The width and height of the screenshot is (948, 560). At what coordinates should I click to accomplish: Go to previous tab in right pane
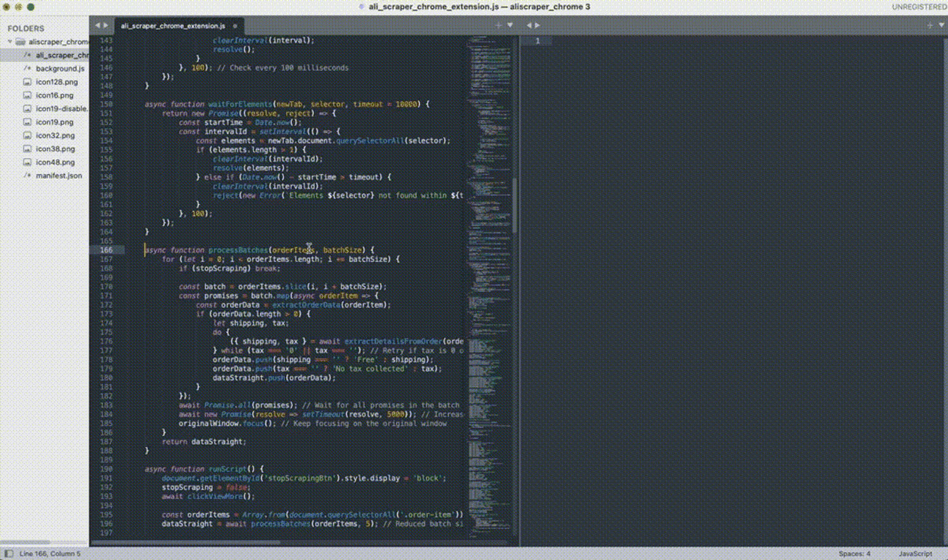point(529,26)
